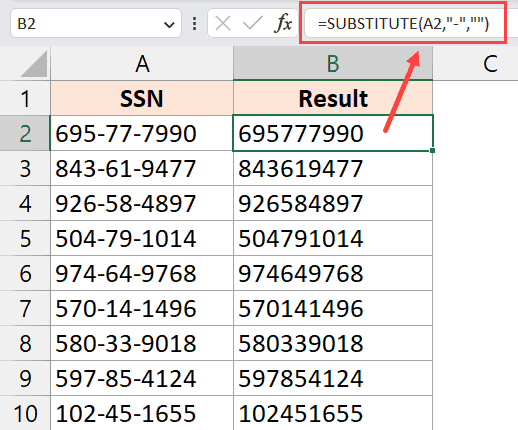The width and height of the screenshot is (518, 430).
Task: Select row 3 header
Action: point(25,168)
